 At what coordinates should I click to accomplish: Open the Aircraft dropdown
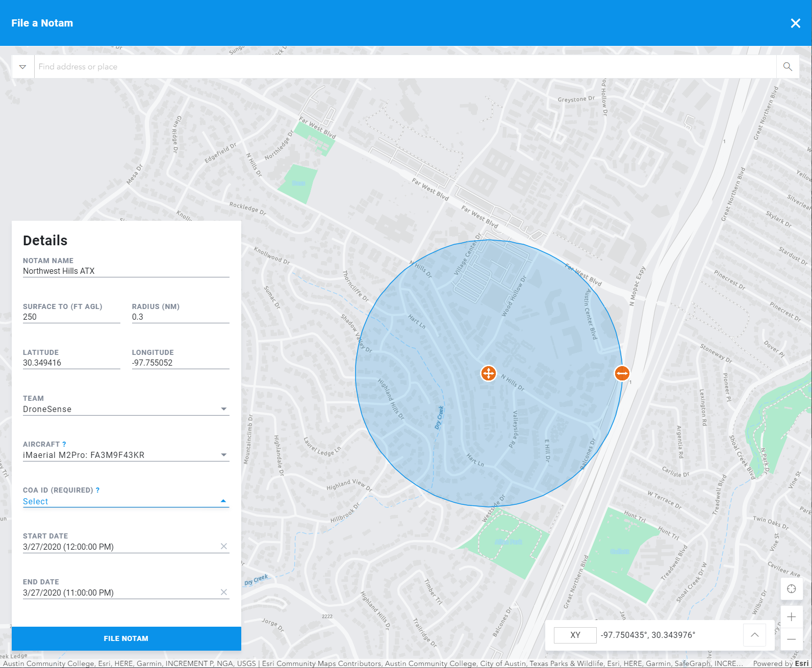click(126, 455)
